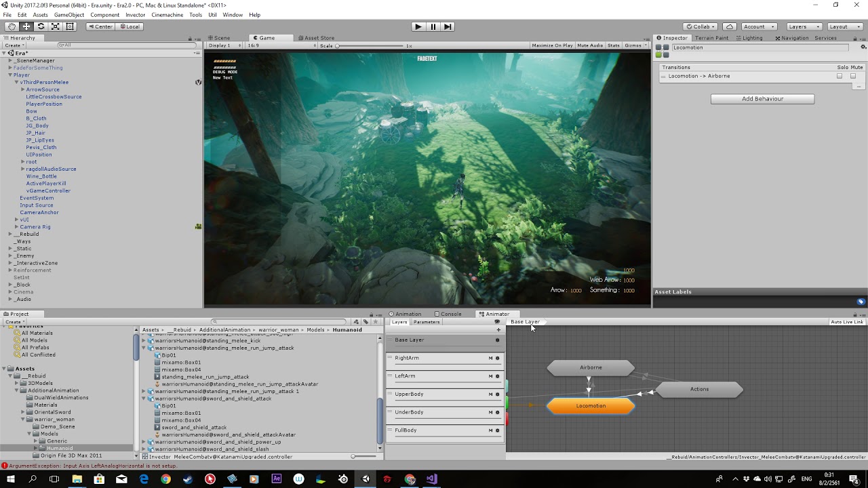This screenshot has height=488, width=868.
Task: Toggle the Animator eye visibility icon
Action: click(x=497, y=322)
